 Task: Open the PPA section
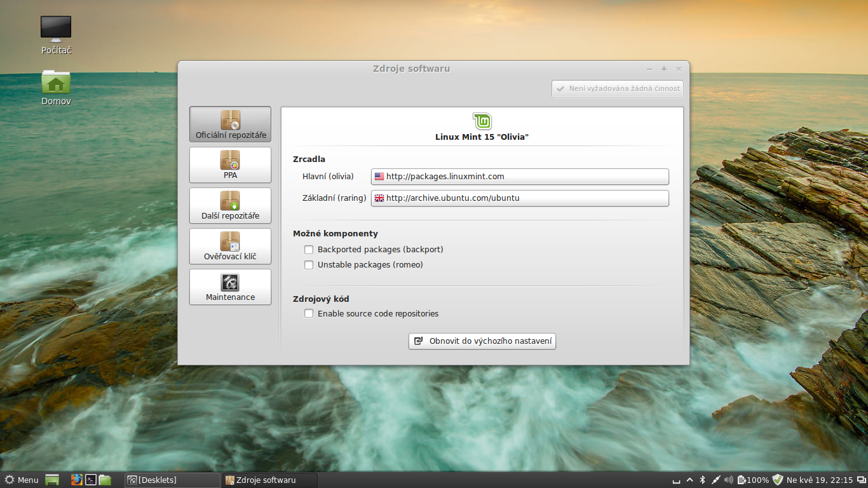(x=230, y=165)
